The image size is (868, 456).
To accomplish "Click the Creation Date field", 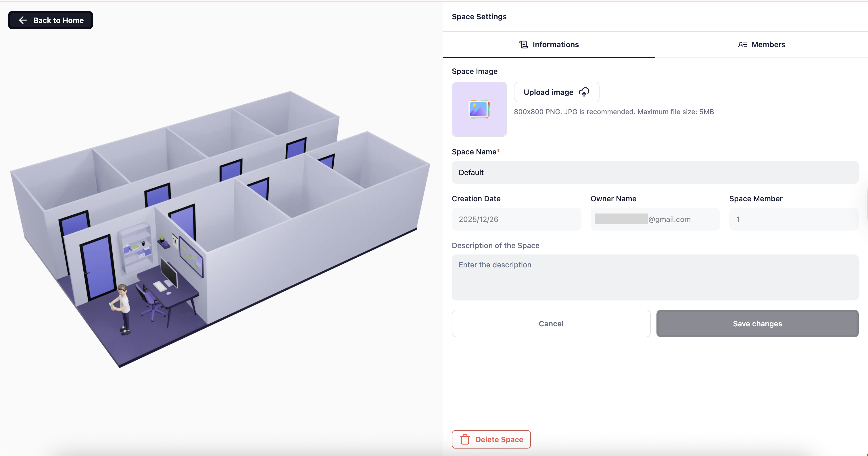I will coord(516,219).
